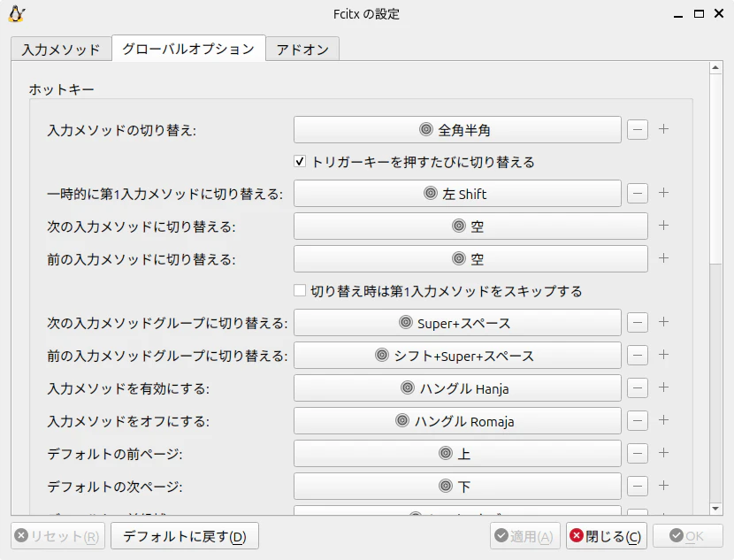Image resolution: width=734 pixels, height=560 pixels.
Task: Set hotkey for 前の入力メソッドに切り替える (空)
Action: pos(471,259)
